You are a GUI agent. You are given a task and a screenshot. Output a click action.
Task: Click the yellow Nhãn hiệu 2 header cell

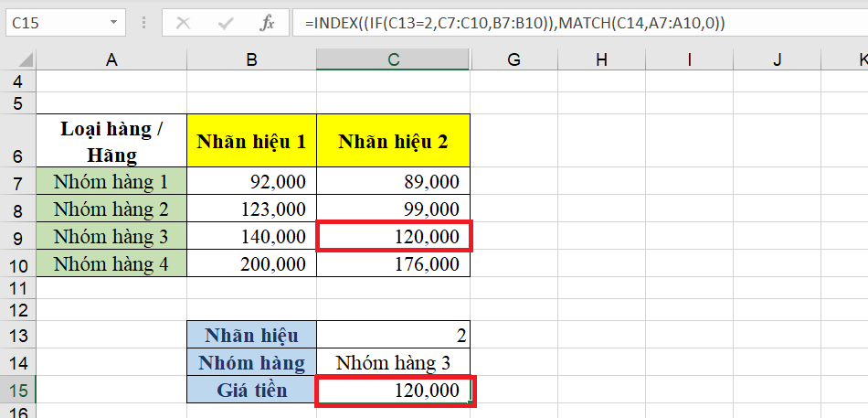(393, 141)
